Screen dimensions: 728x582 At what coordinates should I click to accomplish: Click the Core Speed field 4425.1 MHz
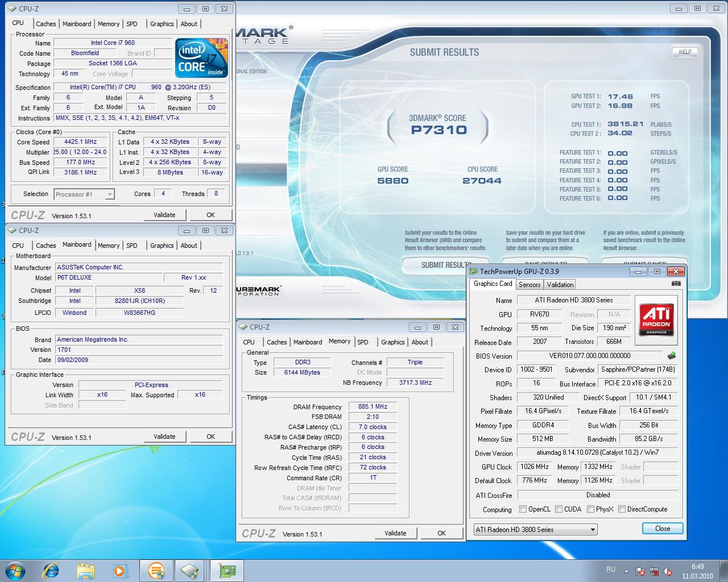coord(81,142)
